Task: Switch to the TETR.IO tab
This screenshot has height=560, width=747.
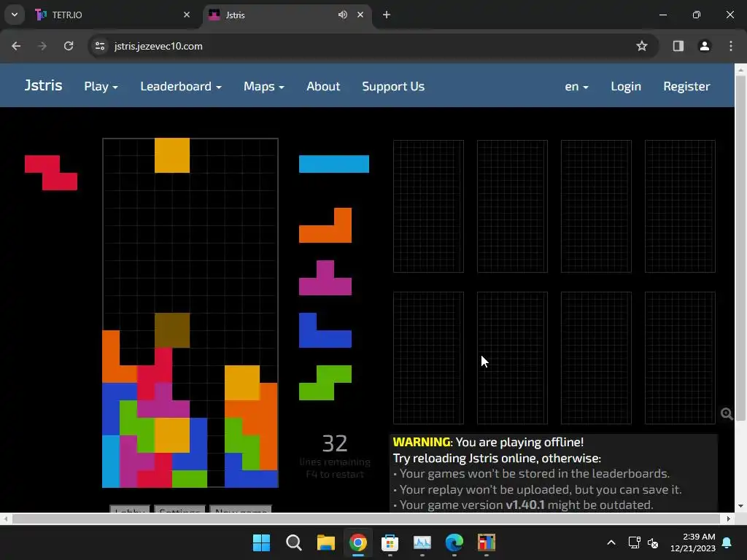Action: click(113, 15)
